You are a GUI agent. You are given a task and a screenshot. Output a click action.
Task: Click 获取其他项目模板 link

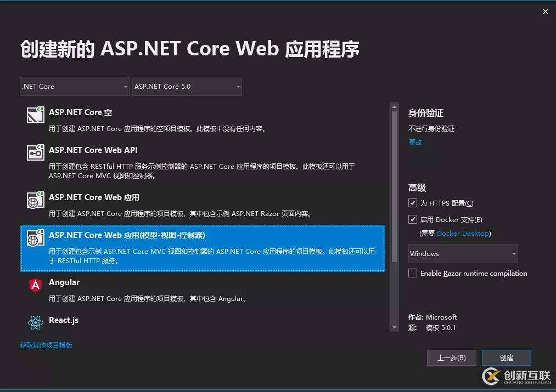(x=46, y=345)
